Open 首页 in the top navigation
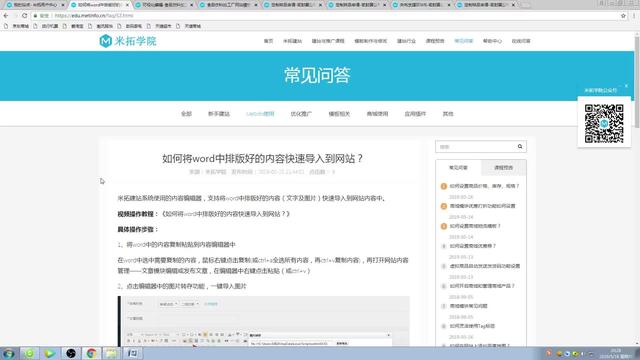This screenshot has width=640, height=360. tap(268, 41)
